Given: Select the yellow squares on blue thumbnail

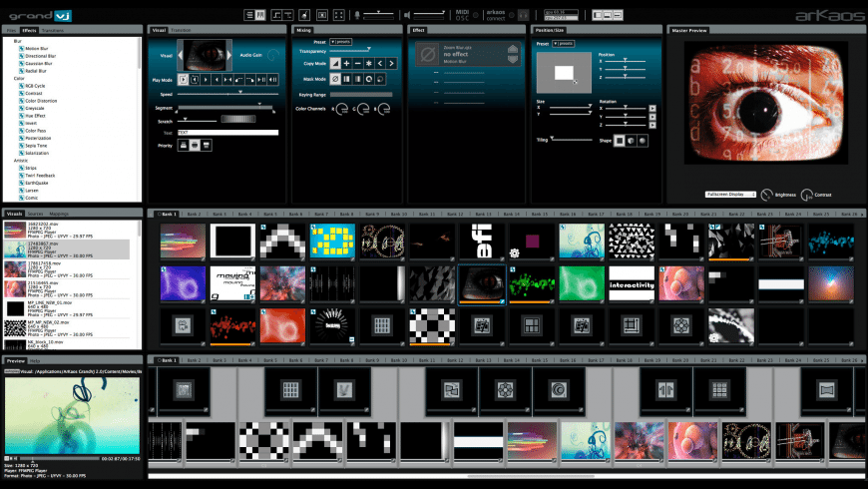Looking at the screenshot, I should 332,241.
